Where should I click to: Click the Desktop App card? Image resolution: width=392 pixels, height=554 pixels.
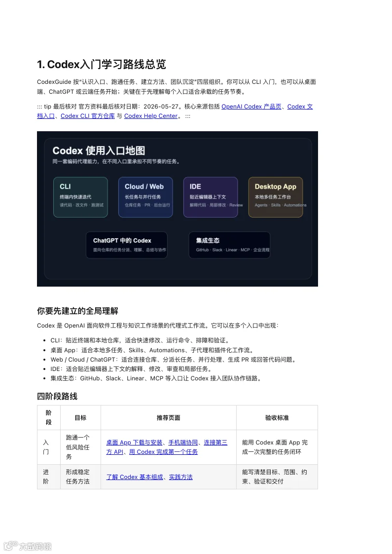276,197
